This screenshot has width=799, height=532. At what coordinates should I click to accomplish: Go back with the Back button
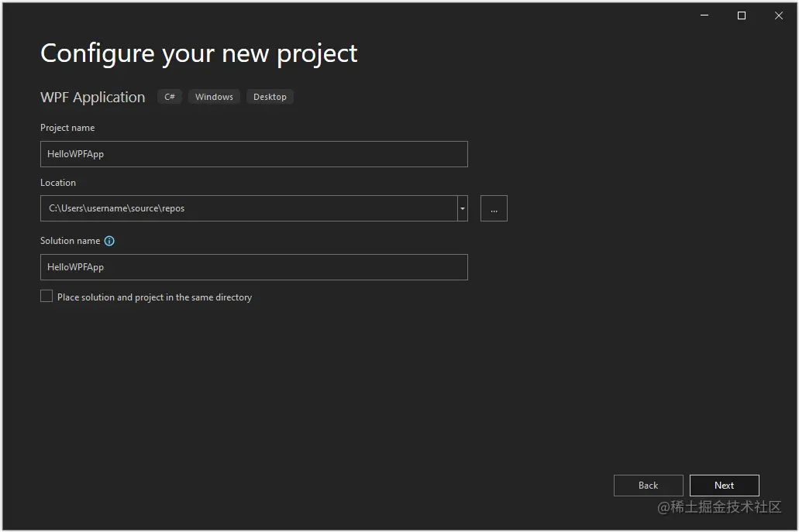click(x=648, y=486)
